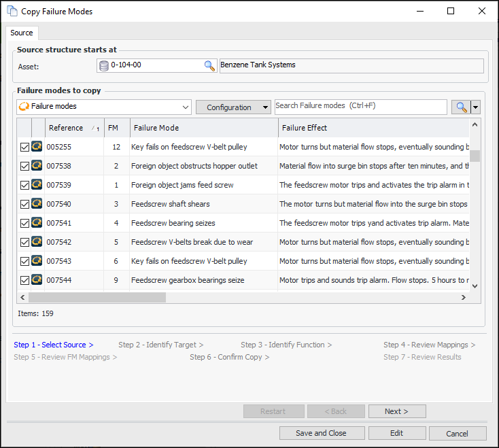This screenshot has width=499, height=448.
Task: Click the asset lookup magnifier icon
Action: click(209, 65)
